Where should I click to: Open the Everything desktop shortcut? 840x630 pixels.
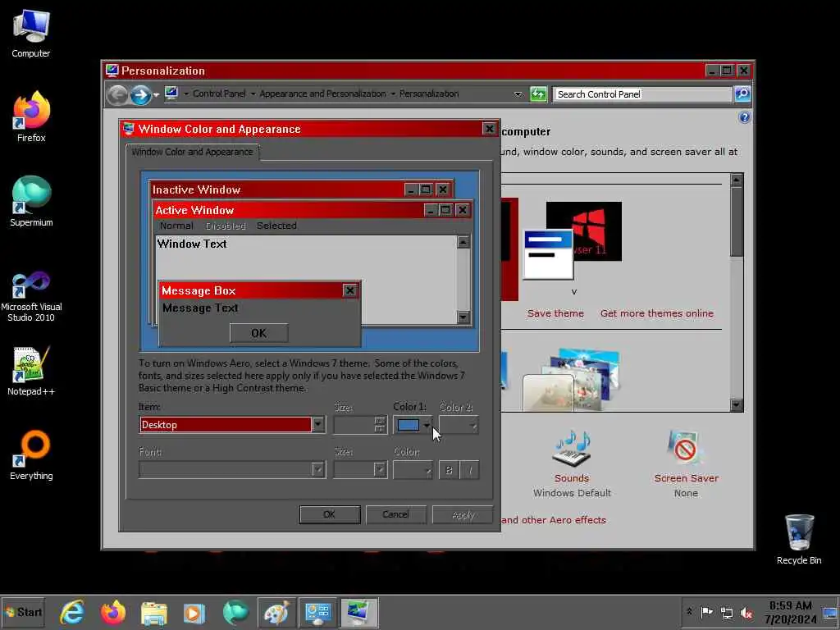pos(31,455)
